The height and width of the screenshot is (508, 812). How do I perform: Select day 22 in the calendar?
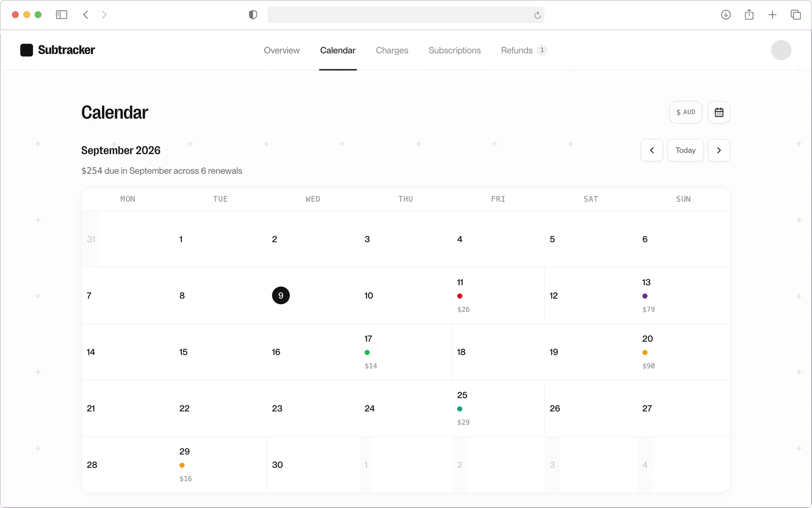(x=184, y=408)
